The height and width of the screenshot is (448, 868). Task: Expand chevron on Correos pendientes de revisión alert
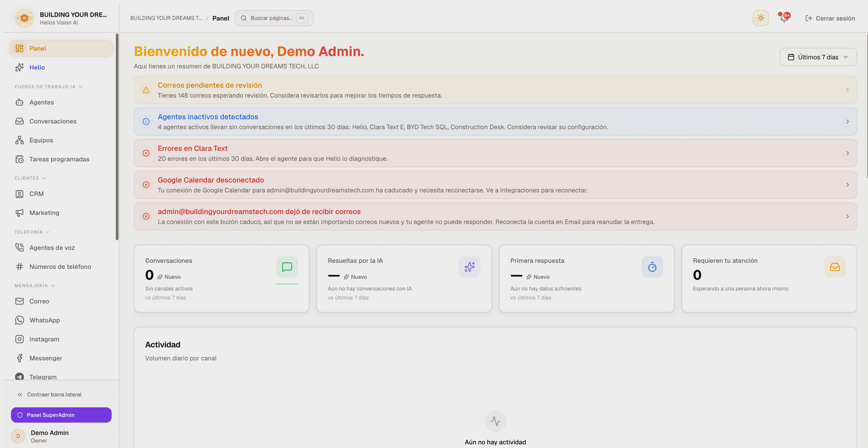coord(848,90)
